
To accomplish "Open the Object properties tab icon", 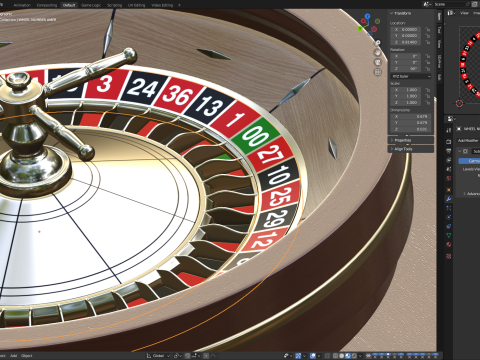I will [x=449, y=190].
